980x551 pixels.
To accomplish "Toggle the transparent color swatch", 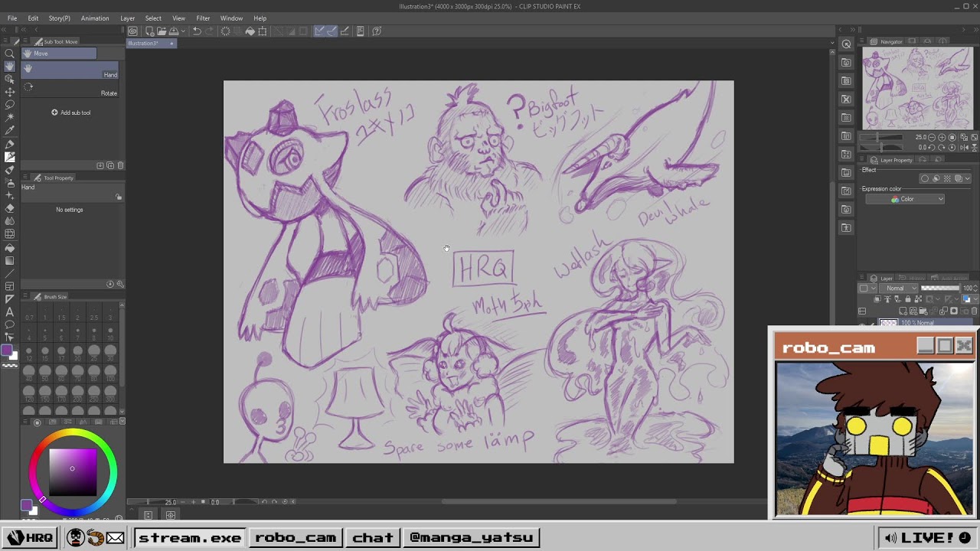I will [9, 366].
